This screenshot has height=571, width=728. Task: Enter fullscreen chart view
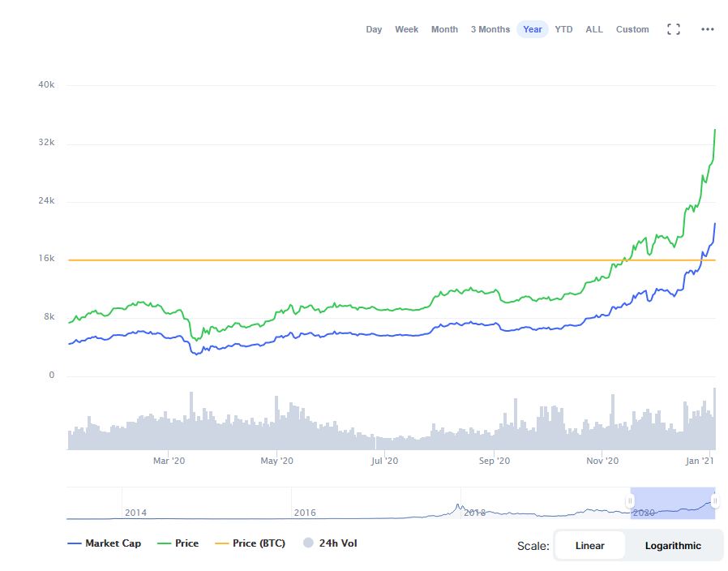[673, 29]
